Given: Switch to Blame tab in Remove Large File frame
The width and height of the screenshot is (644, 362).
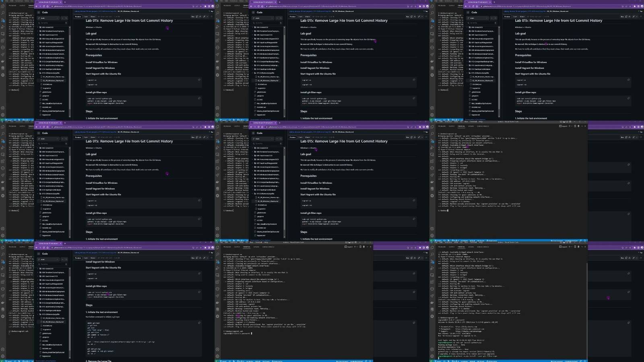Looking at the screenshot, I should tap(93, 258).
